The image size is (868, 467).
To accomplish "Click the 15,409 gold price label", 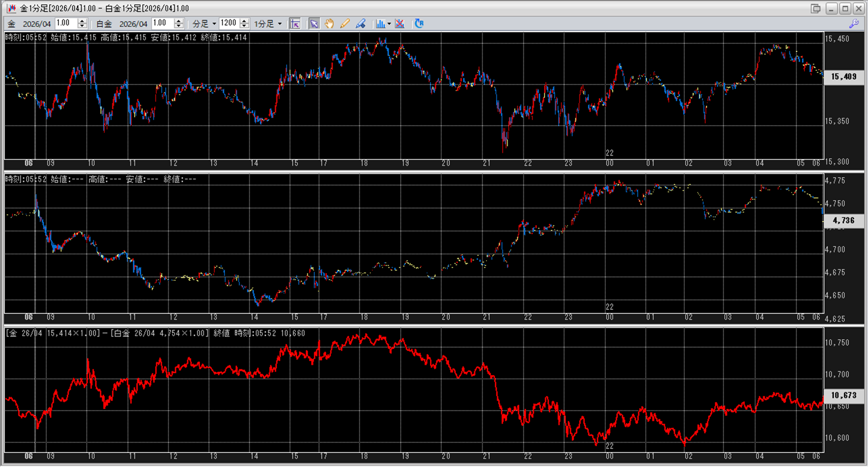I will (x=843, y=77).
